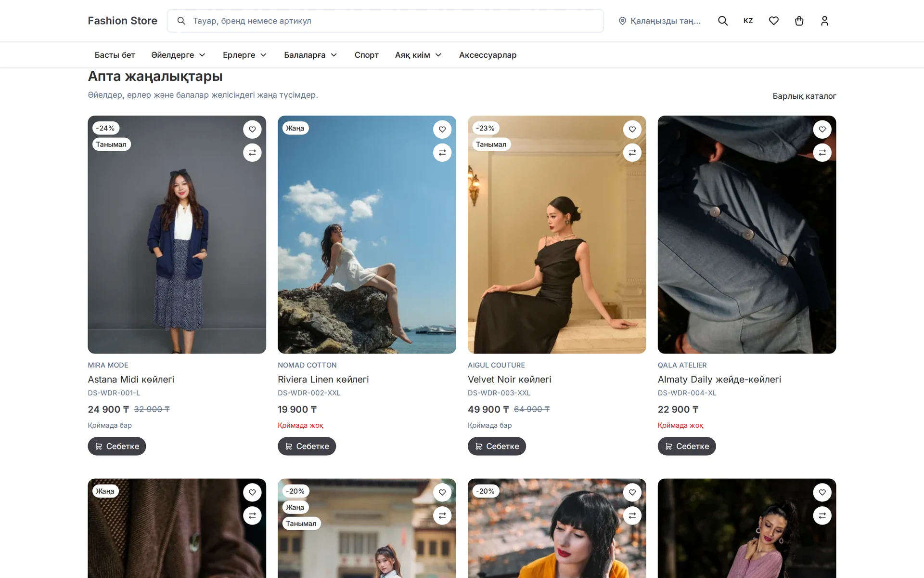Add Riviera Linen dress to Себетке
Image resolution: width=924 pixels, height=578 pixels.
click(x=307, y=446)
